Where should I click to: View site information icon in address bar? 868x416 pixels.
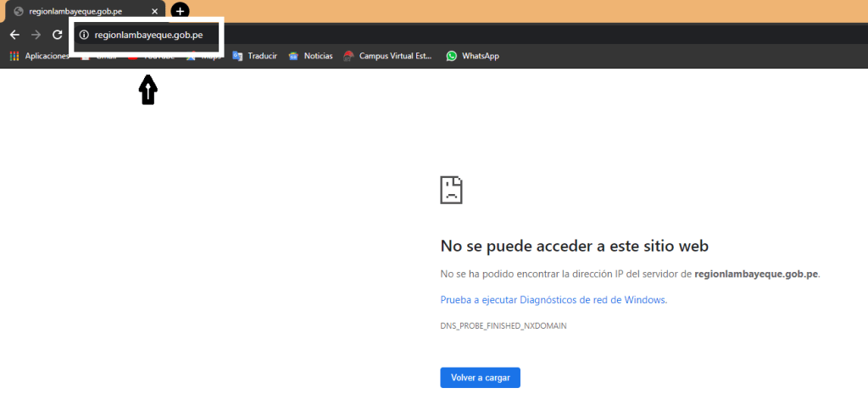pos(84,35)
